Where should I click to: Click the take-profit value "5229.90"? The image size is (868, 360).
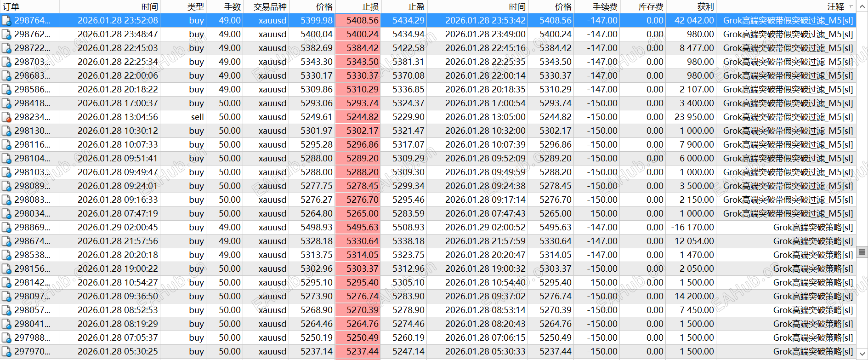[408, 117]
